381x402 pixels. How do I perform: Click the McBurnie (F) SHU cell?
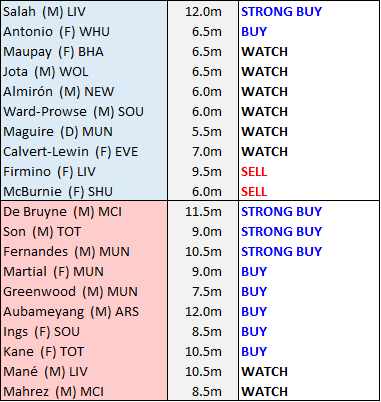click(84, 192)
